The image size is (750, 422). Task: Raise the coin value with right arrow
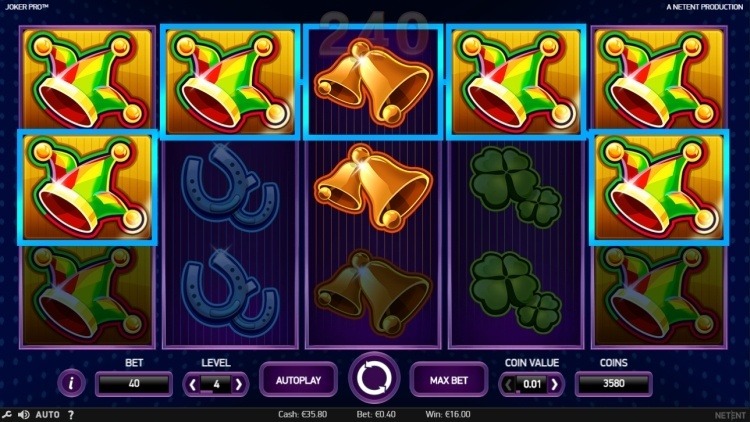click(x=555, y=384)
